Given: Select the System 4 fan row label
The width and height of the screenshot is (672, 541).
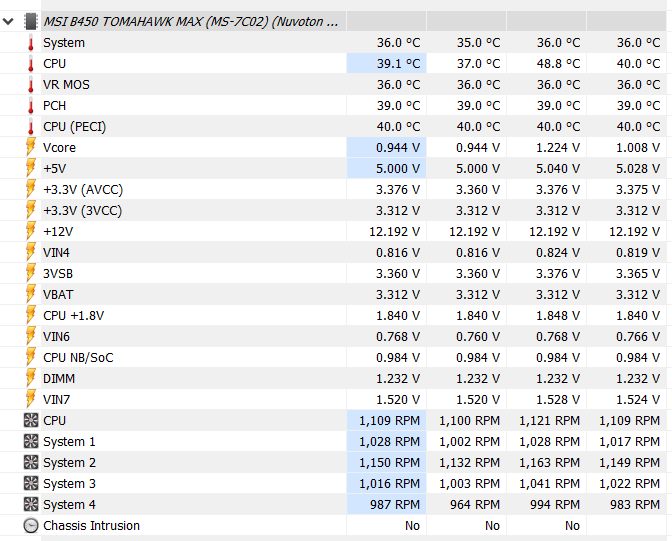Looking at the screenshot, I should click(x=69, y=505).
